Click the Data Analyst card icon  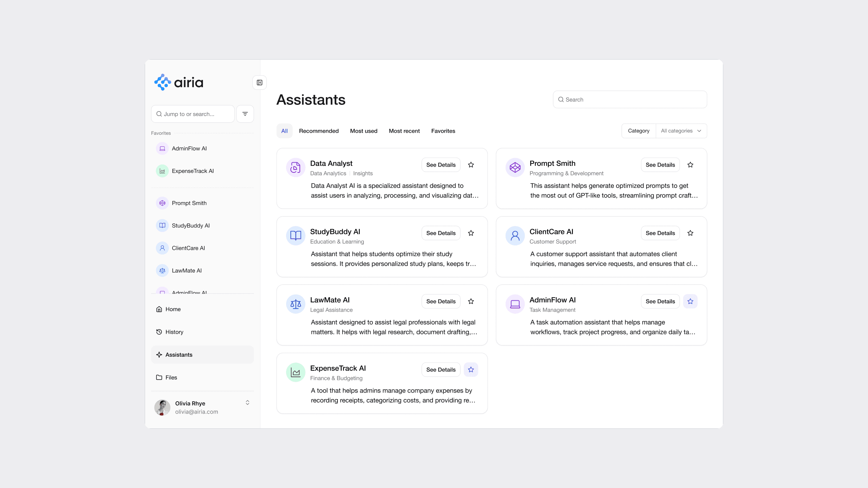295,167
